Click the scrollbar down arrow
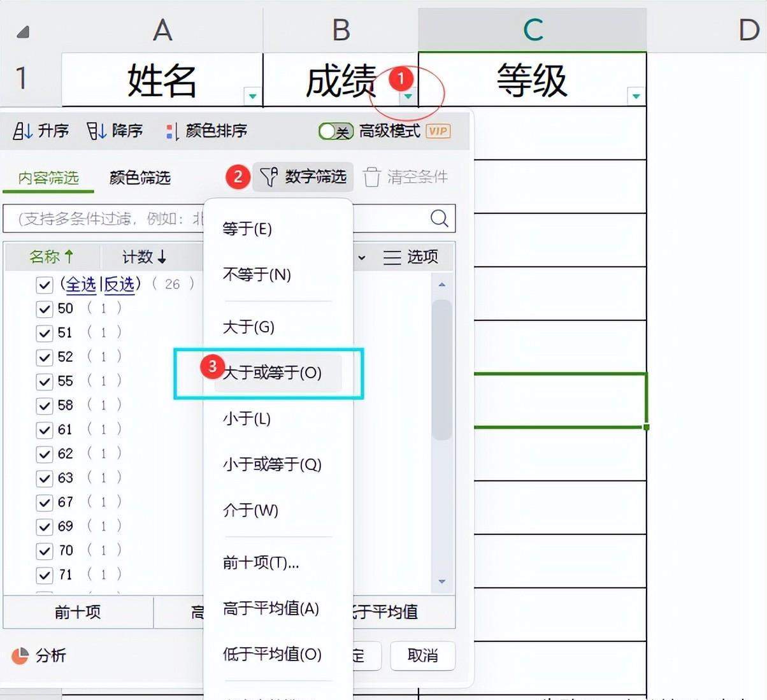This screenshot has height=700, width=767. pyautogui.click(x=441, y=582)
